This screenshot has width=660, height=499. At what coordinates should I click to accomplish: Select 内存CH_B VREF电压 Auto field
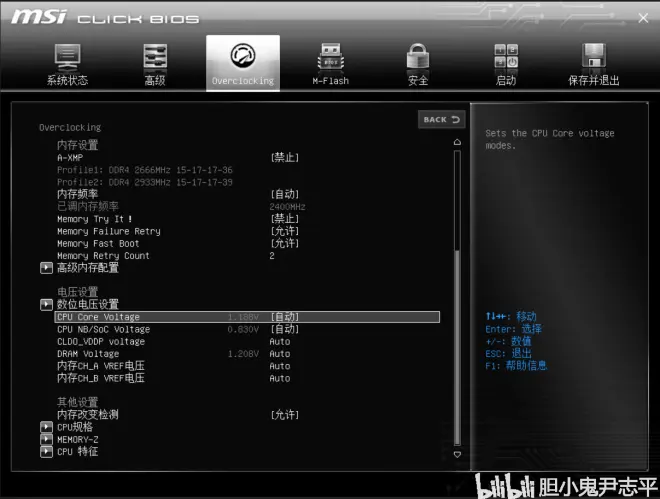click(280, 378)
